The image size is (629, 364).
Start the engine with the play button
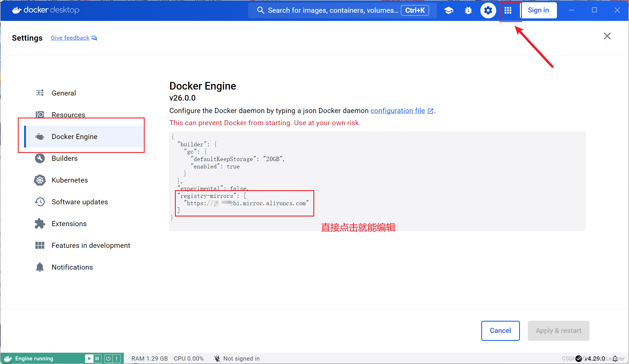pyautogui.click(x=89, y=358)
